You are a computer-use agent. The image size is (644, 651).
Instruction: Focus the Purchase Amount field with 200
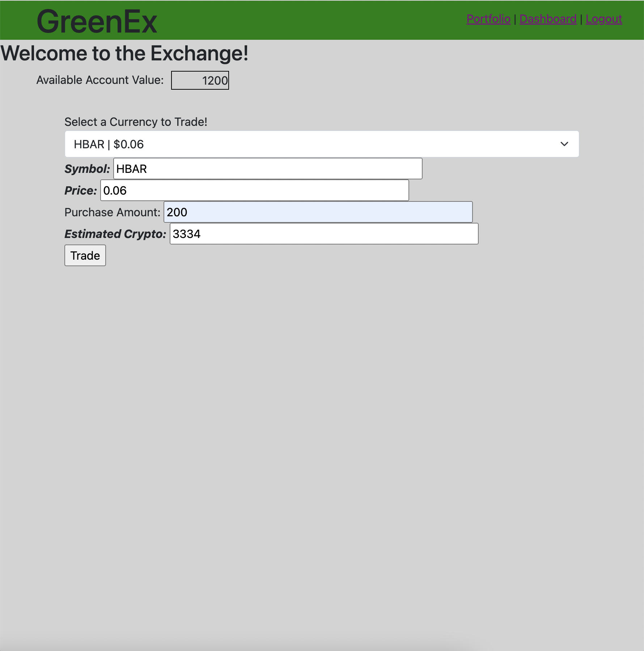click(318, 212)
